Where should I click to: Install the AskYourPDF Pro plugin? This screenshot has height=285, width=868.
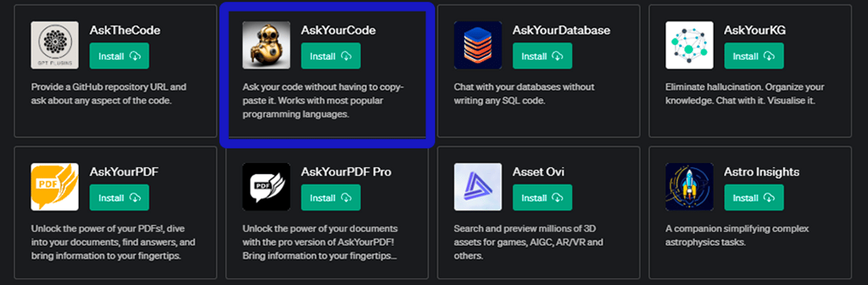pyautogui.click(x=331, y=197)
